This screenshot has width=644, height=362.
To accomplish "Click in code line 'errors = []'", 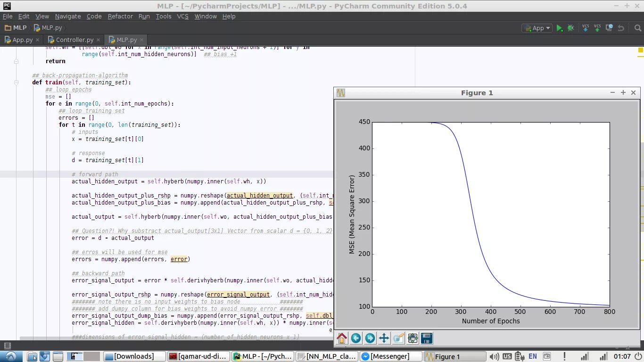I will [x=76, y=118].
